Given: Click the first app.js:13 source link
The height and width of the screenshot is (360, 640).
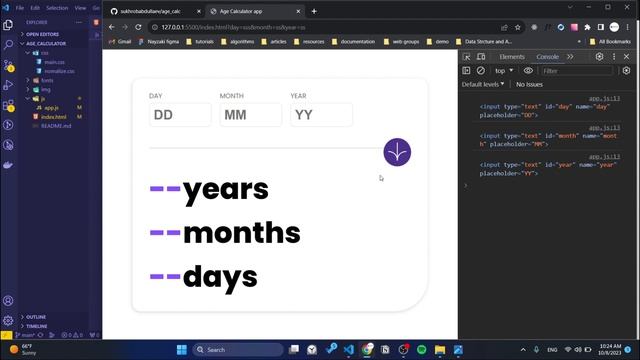Looking at the screenshot, I should coord(604,99).
